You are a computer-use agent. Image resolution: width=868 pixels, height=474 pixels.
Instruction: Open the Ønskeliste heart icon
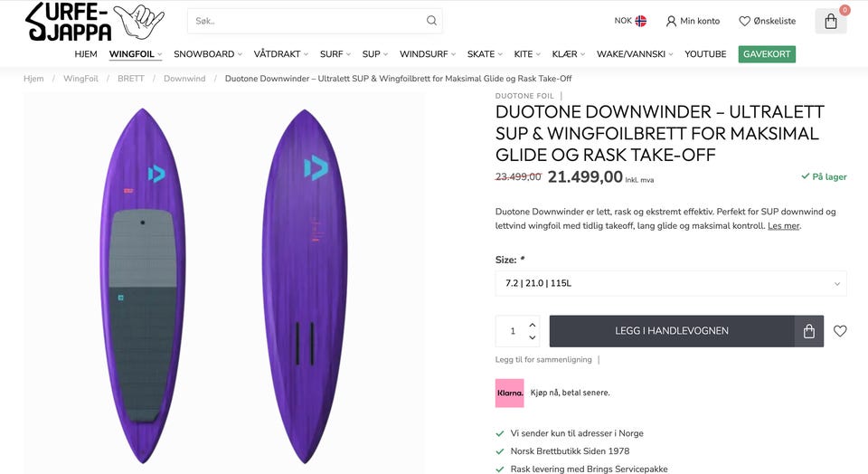point(744,21)
